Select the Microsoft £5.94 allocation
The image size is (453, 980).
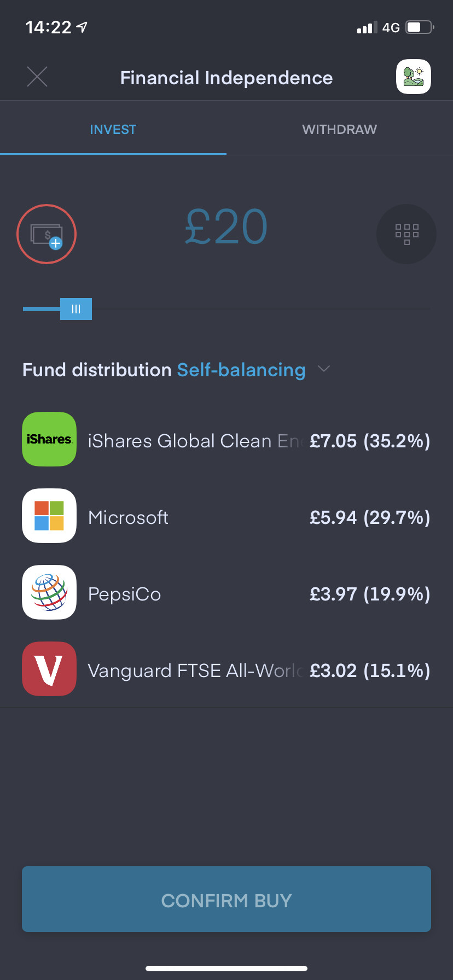370,517
